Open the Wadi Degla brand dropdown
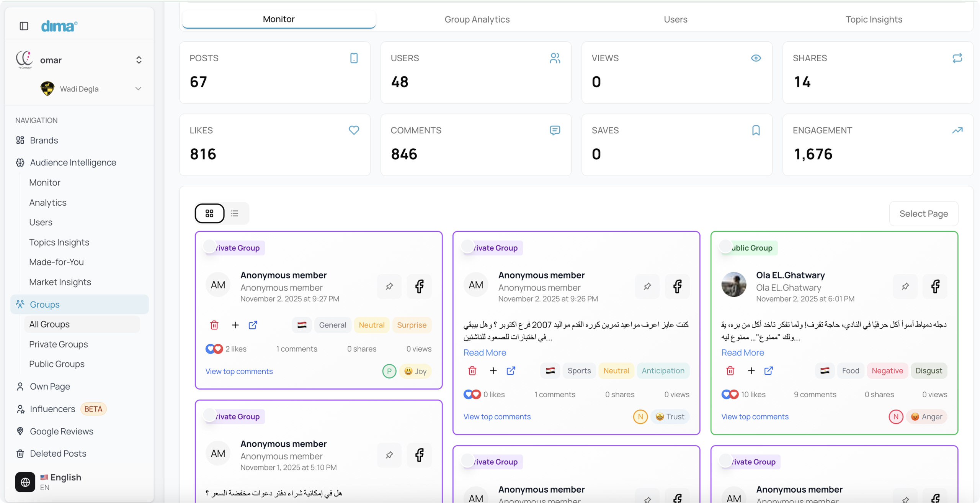Screen dimensions: 980x503 (x=138, y=88)
